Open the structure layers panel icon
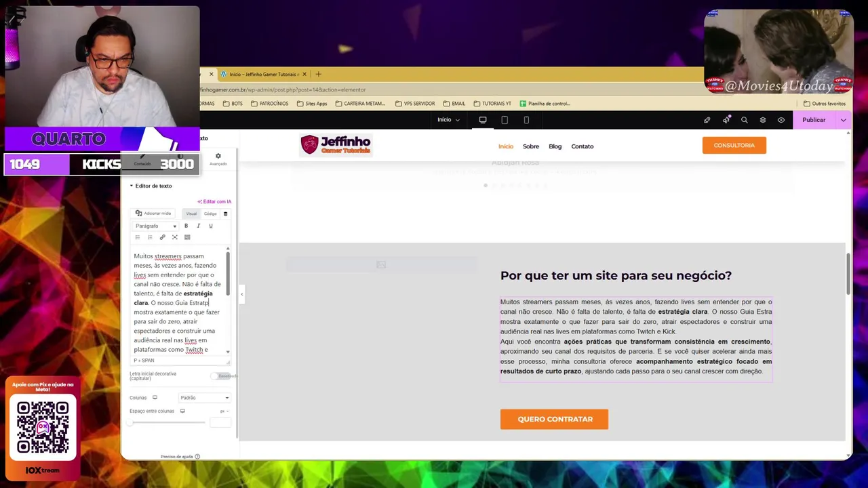The height and width of the screenshot is (488, 868). coord(762,120)
